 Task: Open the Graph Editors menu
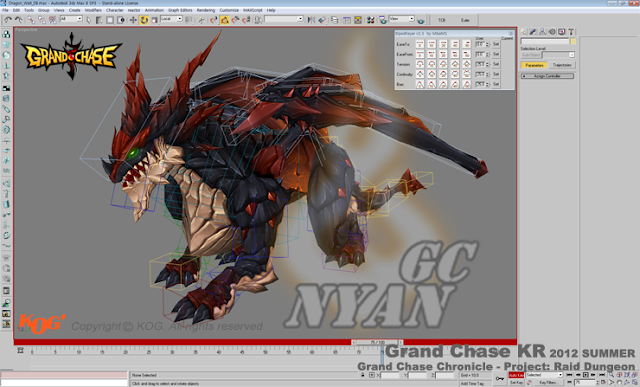tap(180, 10)
